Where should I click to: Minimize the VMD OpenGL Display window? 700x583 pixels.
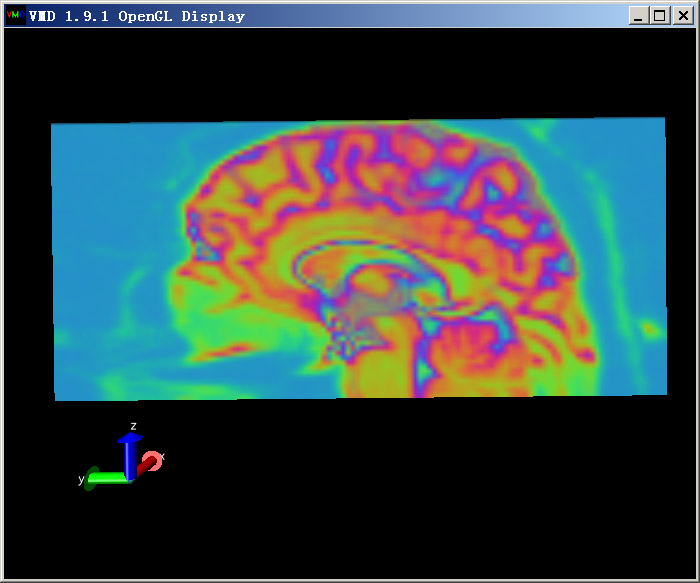coord(639,16)
